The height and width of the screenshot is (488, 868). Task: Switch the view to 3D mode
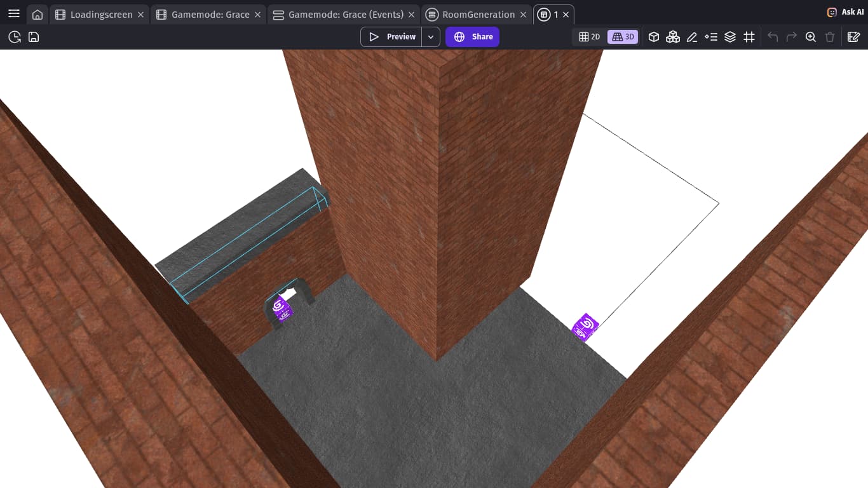(x=623, y=37)
